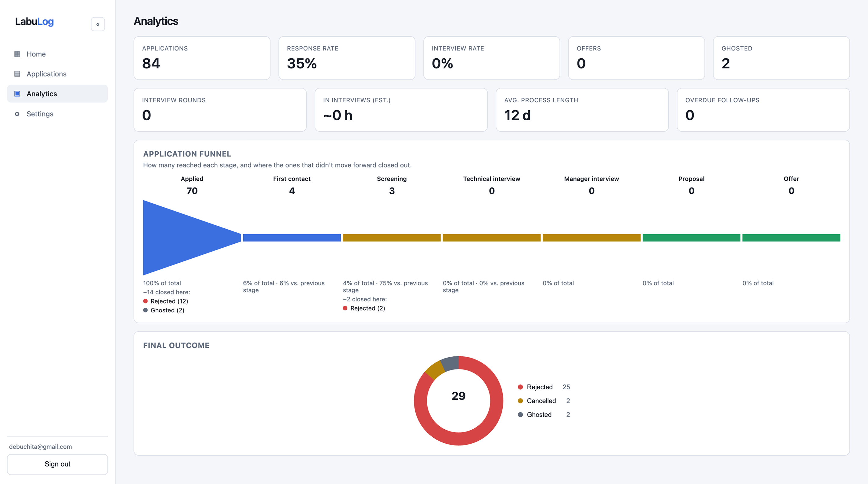
Task: Click the gold Cancelled donut segment
Action: pos(435,370)
